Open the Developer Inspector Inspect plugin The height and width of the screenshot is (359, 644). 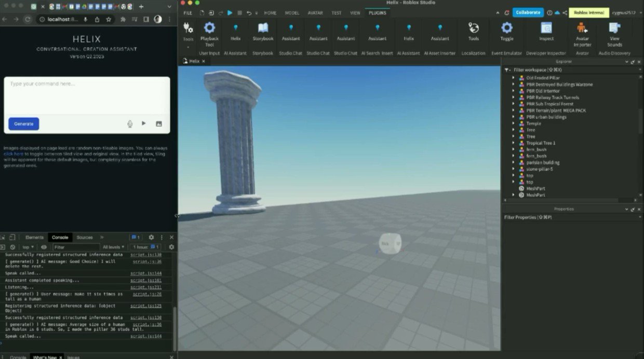tap(546, 32)
